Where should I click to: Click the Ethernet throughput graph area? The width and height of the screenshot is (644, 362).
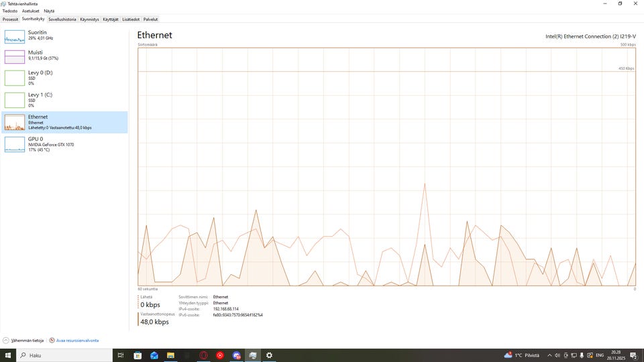(x=386, y=167)
